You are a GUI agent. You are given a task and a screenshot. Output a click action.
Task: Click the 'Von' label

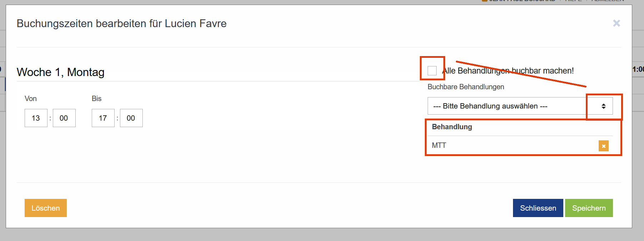pyautogui.click(x=31, y=99)
